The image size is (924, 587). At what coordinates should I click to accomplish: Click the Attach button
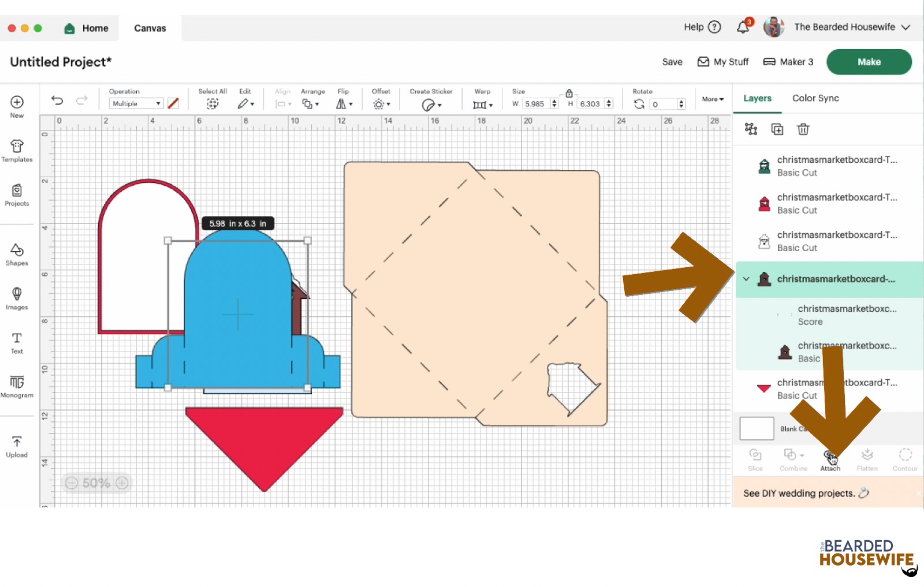pyautogui.click(x=830, y=461)
